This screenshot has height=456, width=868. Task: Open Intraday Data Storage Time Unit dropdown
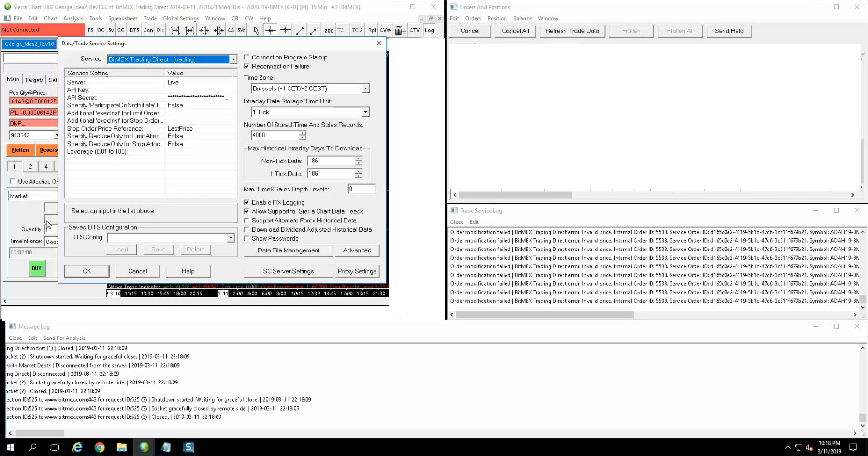(x=366, y=112)
